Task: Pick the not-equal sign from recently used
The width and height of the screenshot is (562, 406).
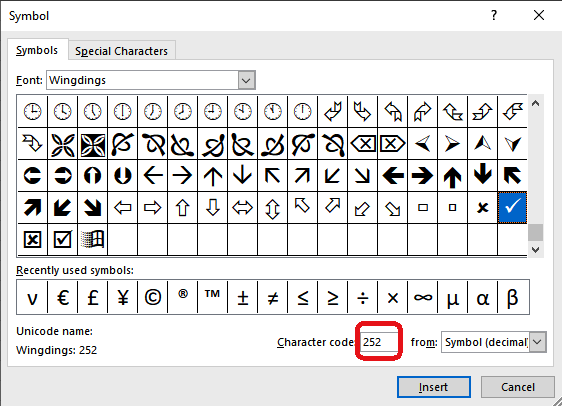Action: click(272, 297)
